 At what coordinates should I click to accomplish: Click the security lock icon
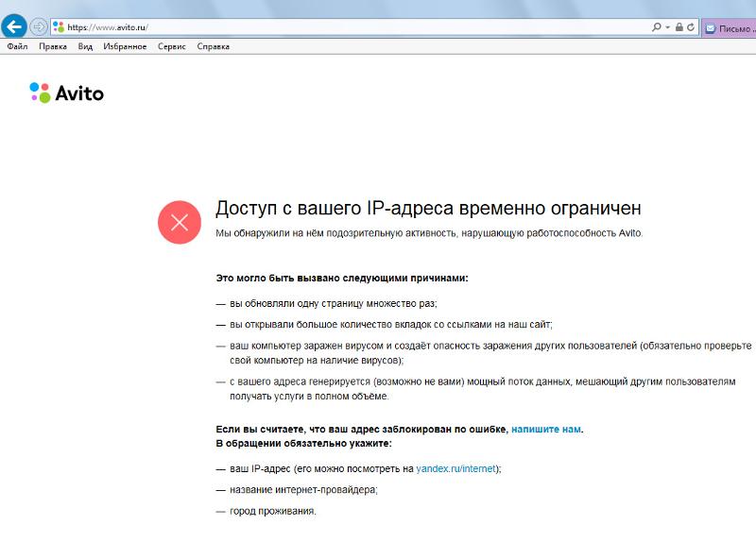(679, 27)
